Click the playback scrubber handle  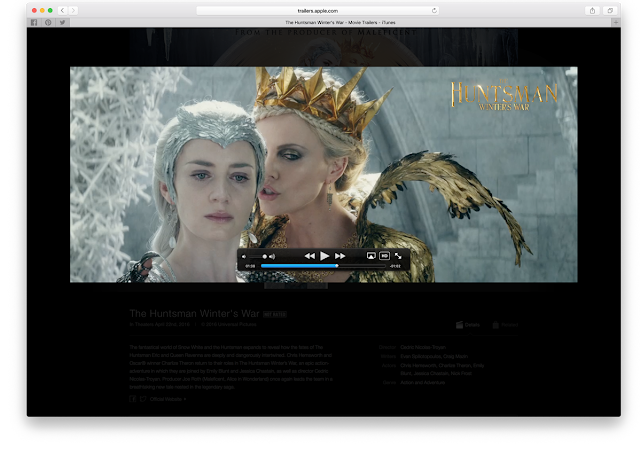pyautogui.click(x=337, y=266)
